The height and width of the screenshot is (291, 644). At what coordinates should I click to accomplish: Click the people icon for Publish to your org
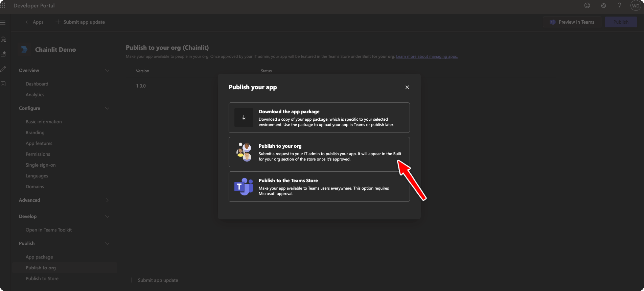pos(244,152)
